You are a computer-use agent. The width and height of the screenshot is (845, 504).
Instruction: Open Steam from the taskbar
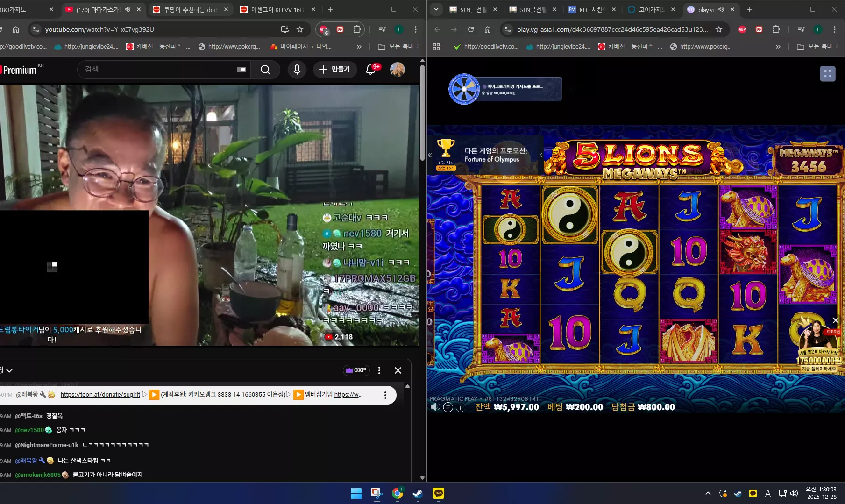[x=418, y=493]
